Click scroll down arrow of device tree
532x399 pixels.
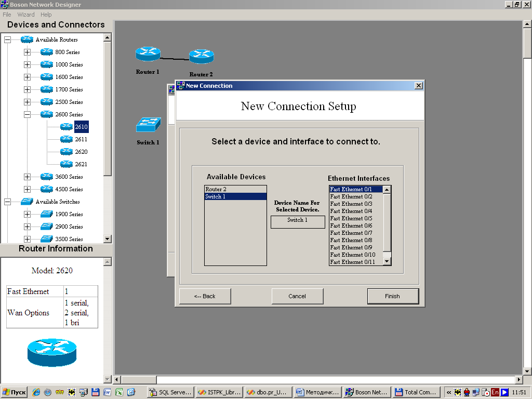point(107,239)
